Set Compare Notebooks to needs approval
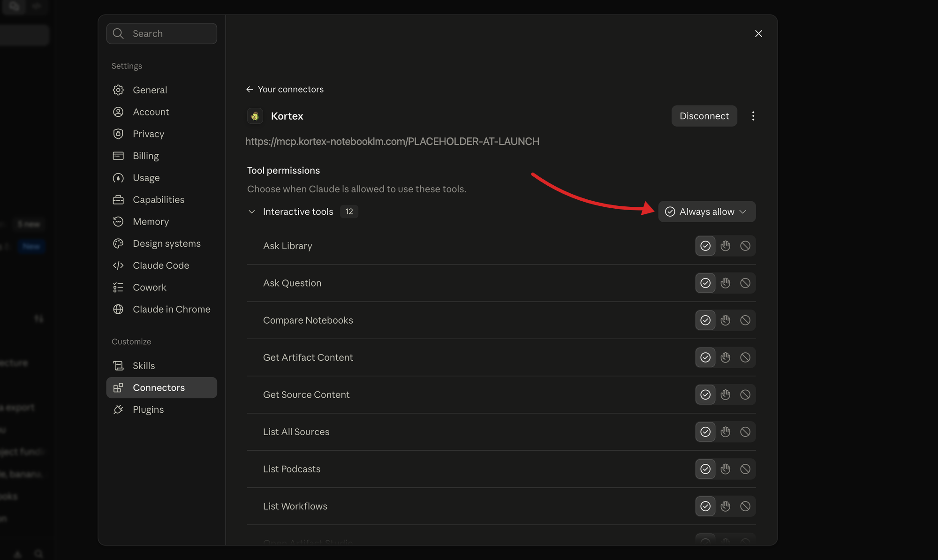The height and width of the screenshot is (560, 938). click(726, 320)
